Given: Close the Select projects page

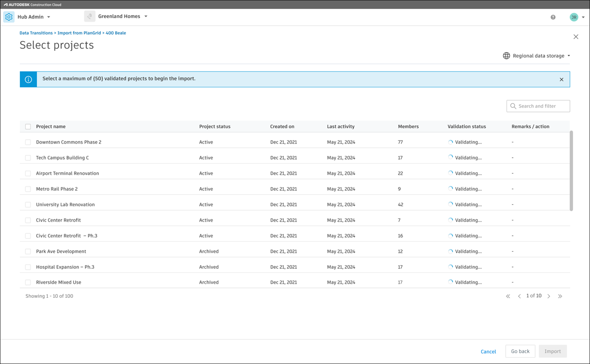Looking at the screenshot, I should (x=575, y=37).
